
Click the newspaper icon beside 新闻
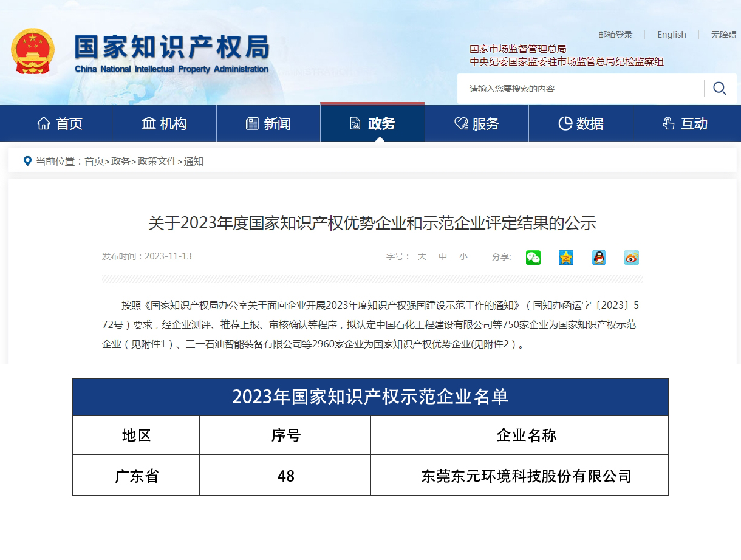pyautogui.click(x=252, y=124)
